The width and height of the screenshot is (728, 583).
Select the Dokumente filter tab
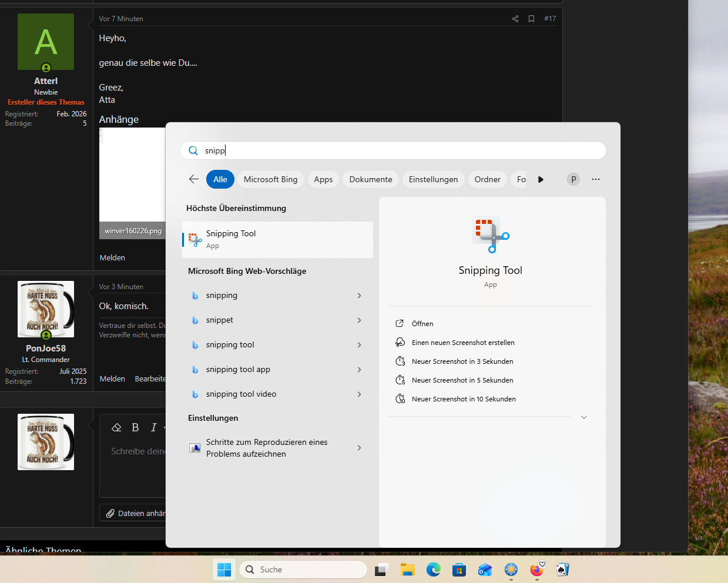click(x=371, y=179)
